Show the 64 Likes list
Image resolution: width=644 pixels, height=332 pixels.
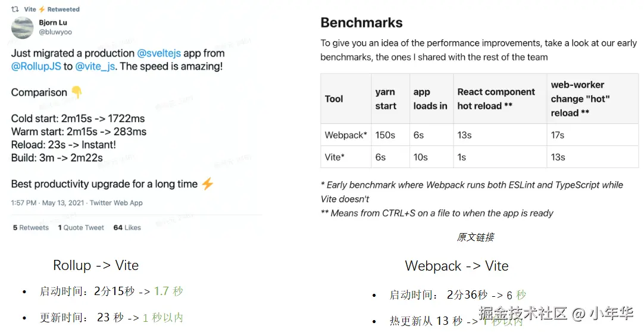pos(127,228)
